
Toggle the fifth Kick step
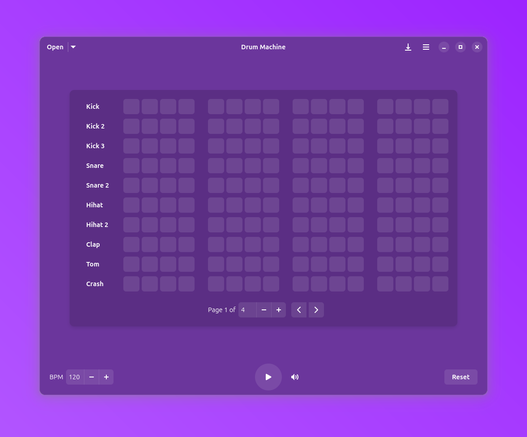click(x=216, y=107)
